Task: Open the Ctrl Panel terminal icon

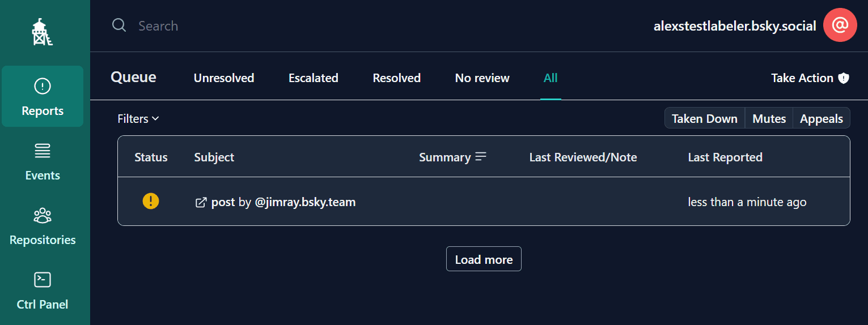Action: [43, 280]
